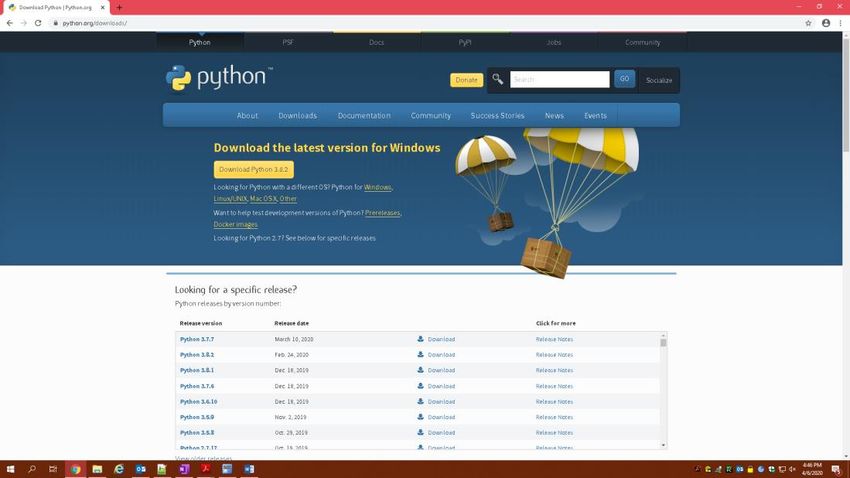
Task: Switch to the PSF top tab
Action: pyautogui.click(x=288, y=42)
